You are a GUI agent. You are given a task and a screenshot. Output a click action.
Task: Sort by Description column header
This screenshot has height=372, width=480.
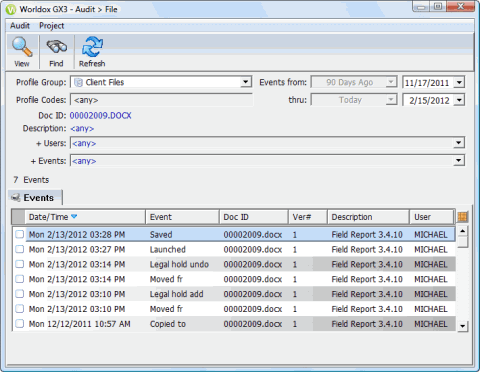pos(368,217)
